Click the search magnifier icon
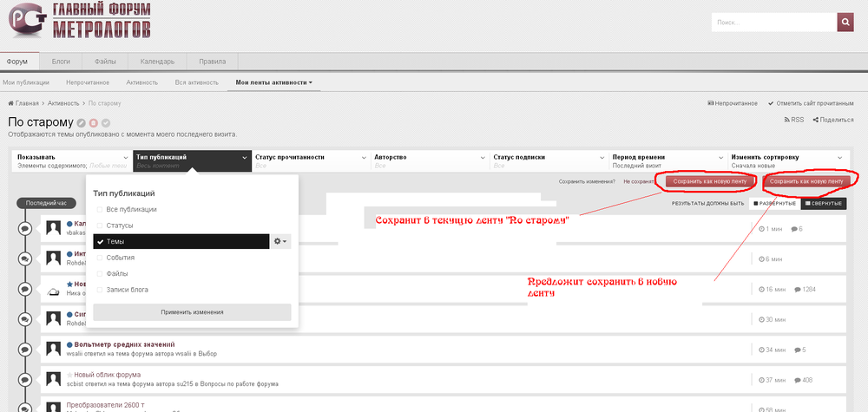 846,23
